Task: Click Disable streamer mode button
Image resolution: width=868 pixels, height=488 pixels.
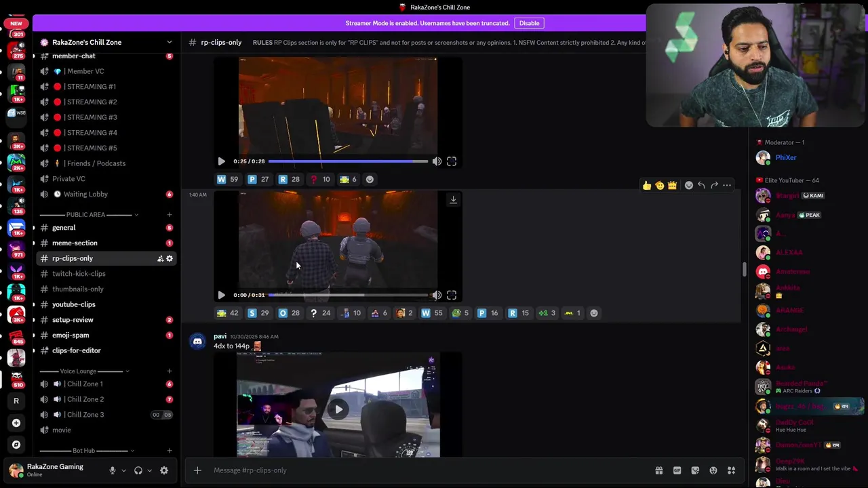Action: click(x=529, y=23)
